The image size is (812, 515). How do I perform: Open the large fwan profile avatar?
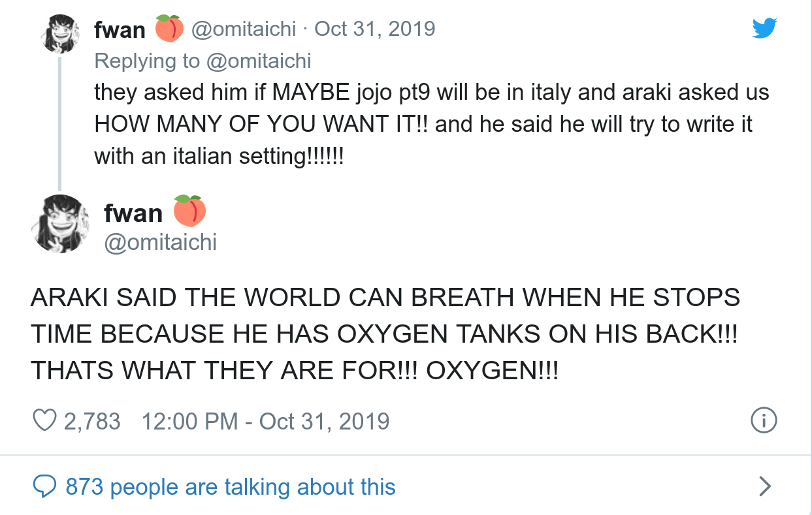pyautogui.click(x=60, y=223)
